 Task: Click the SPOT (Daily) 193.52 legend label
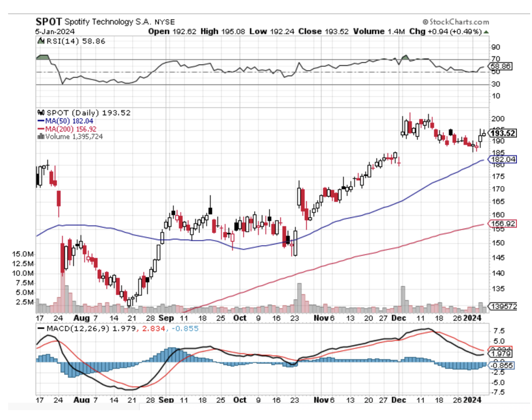(88, 112)
